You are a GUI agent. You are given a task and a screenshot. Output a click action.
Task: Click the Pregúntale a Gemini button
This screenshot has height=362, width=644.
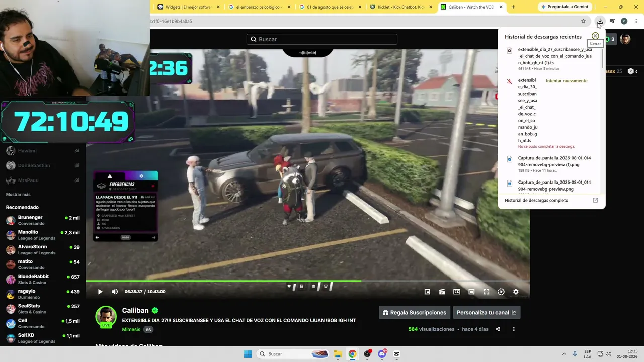click(564, 7)
